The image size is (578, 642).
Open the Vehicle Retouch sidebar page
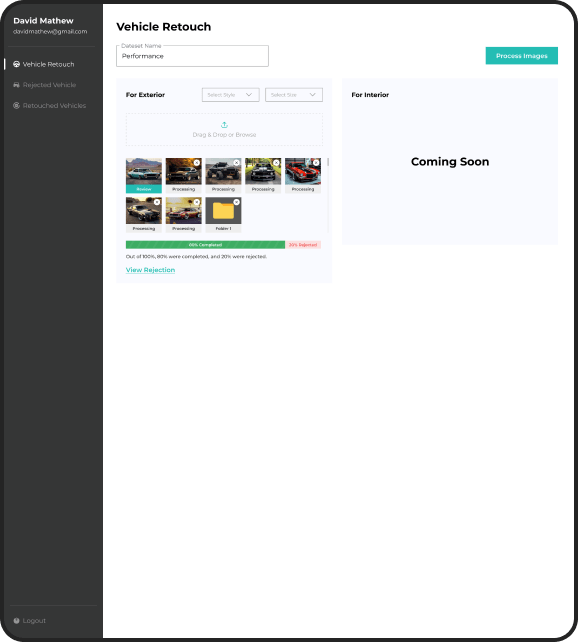pyautogui.click(x=44, y=64)
